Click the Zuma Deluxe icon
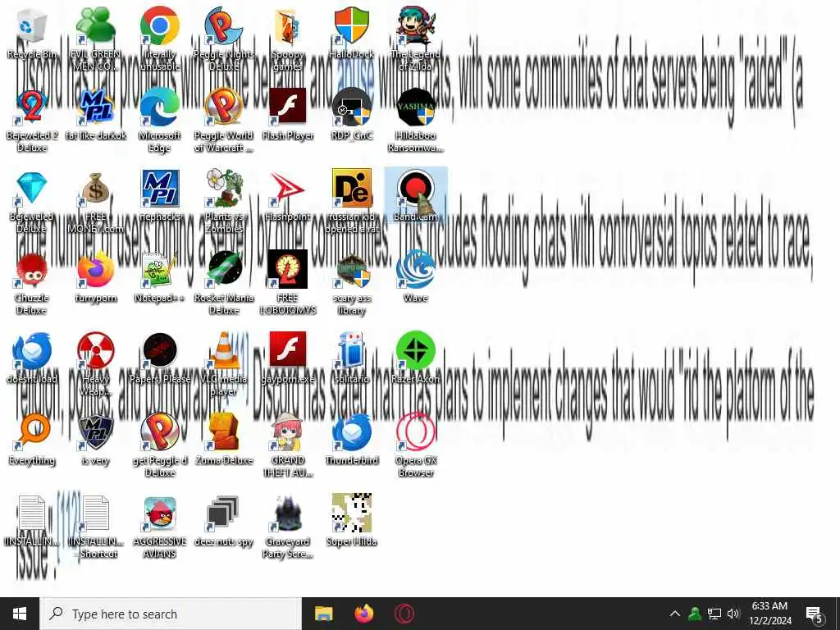The image size is (840, 630). 224,433
